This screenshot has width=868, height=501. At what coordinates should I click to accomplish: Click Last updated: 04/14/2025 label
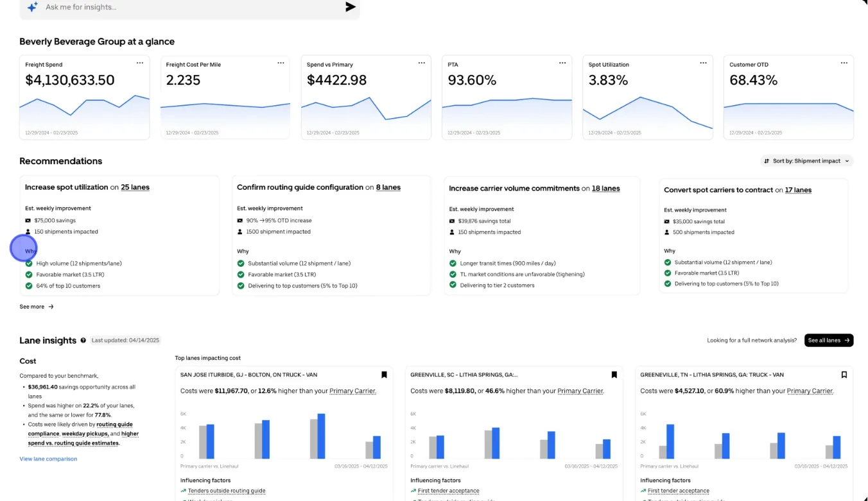(125, 341)
